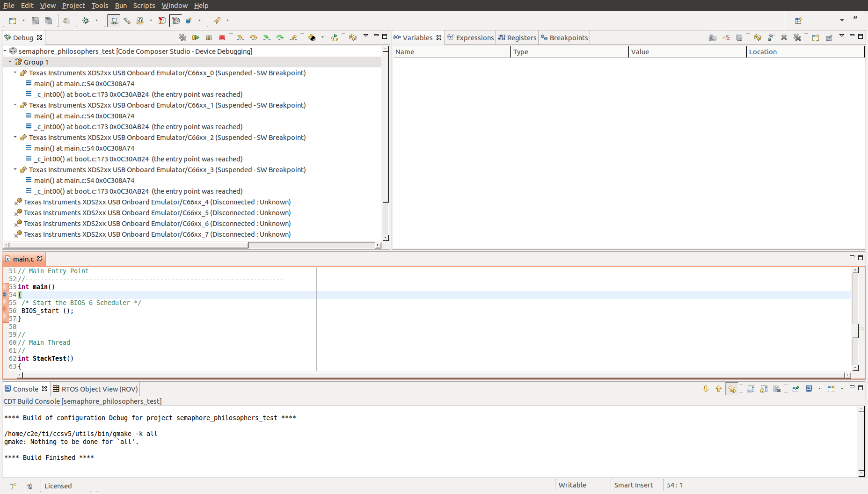Click the Resume (green play) debug button
868x494 pixels.
click(196, 37)
